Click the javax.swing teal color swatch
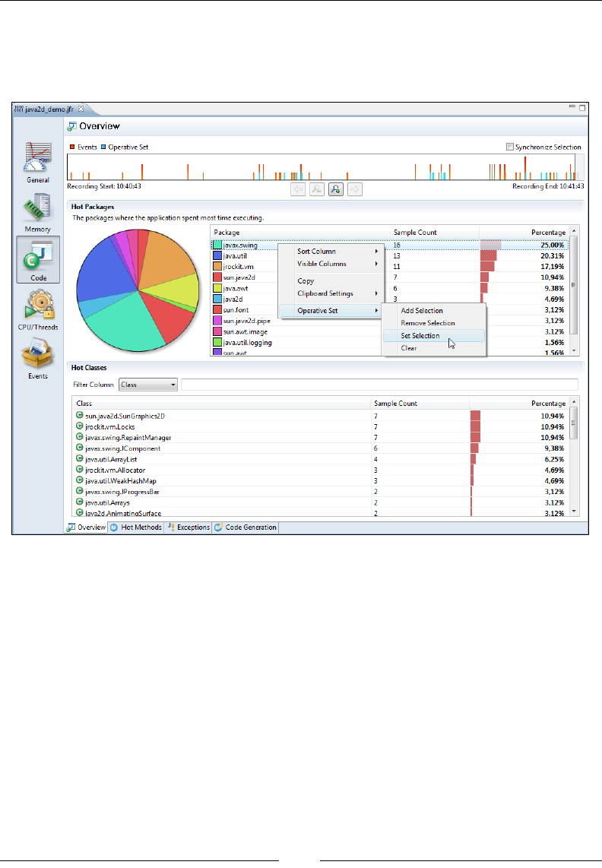The image size is (602, 868). tap(217, 245)
